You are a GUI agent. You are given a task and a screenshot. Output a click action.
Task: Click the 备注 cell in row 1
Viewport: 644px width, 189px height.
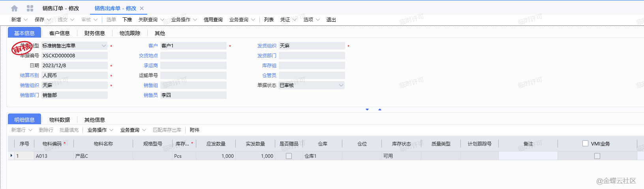[x=528, y=156]
